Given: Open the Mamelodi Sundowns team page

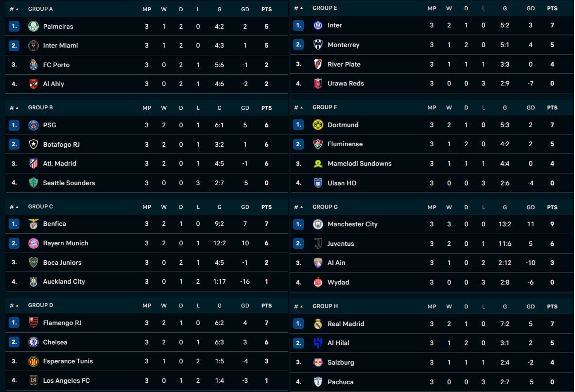Looking at the screenshot, I should coord(359,164).
